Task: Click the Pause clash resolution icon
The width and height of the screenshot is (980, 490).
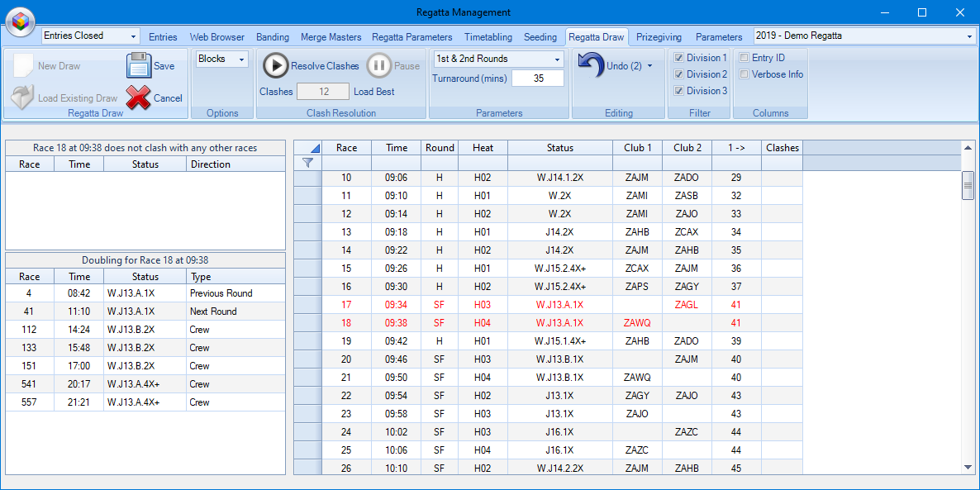Action: click(x=379, y=66)
